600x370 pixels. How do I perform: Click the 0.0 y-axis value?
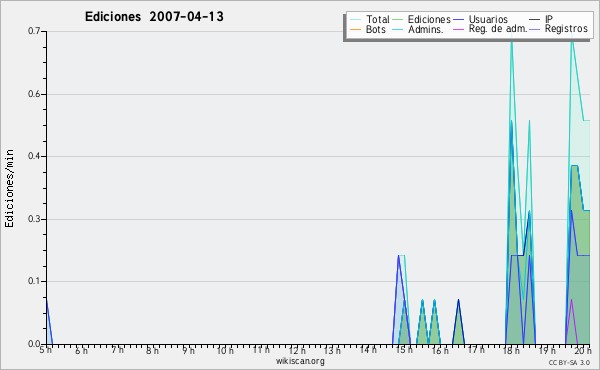coord(34,344)
